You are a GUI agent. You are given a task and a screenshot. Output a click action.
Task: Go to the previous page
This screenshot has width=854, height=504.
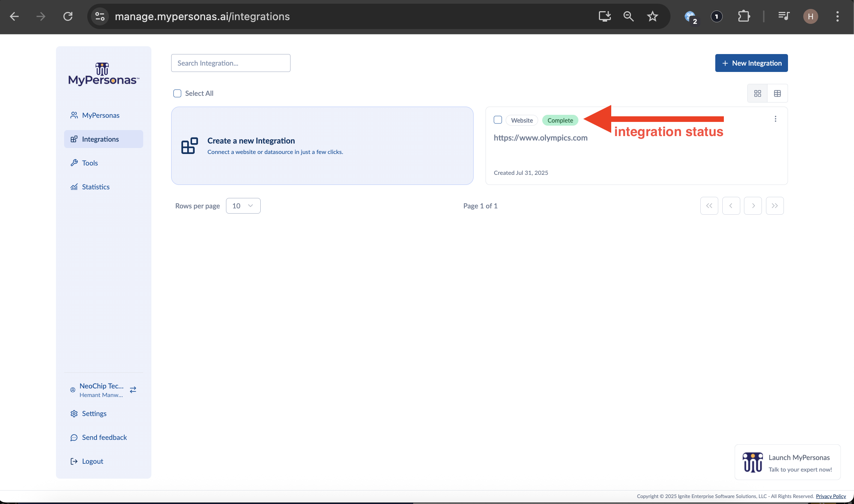pyautogui.click(x=731, y=206)
